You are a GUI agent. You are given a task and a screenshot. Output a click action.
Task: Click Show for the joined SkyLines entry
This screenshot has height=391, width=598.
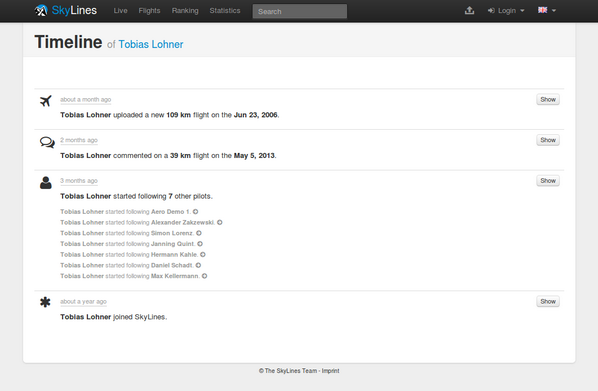(x=548, y=301)
